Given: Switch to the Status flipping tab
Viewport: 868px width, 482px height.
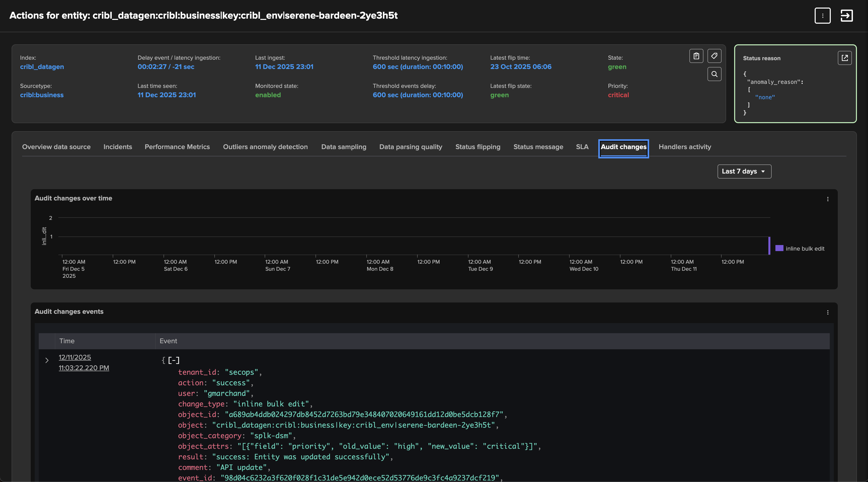Looking at the screenshot, I should click(x=478, y=147).
